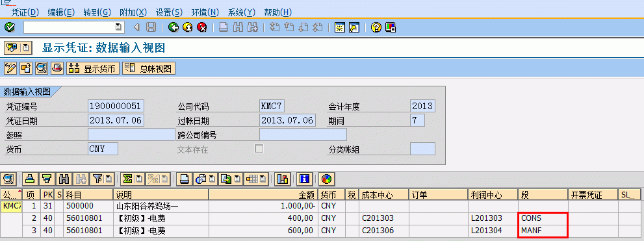
Task: Create a new session with the star window icon
Action: [x=339, y=27]
